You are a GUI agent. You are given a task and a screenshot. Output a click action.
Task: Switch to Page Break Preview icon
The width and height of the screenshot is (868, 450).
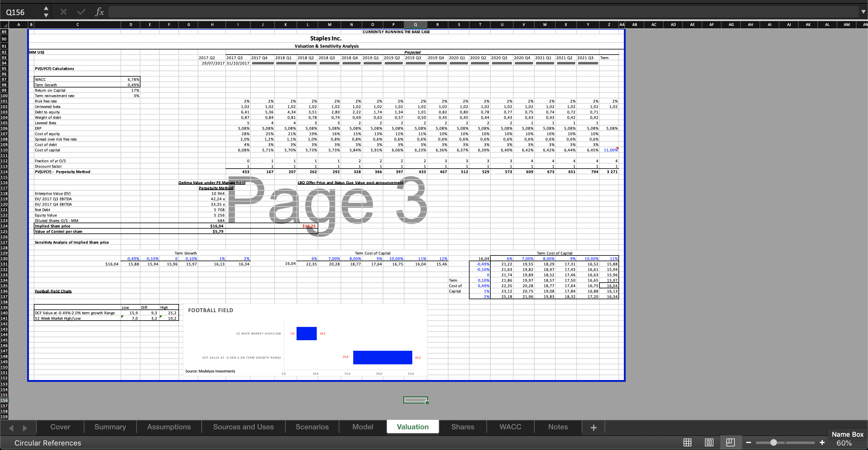pos(731,442)
